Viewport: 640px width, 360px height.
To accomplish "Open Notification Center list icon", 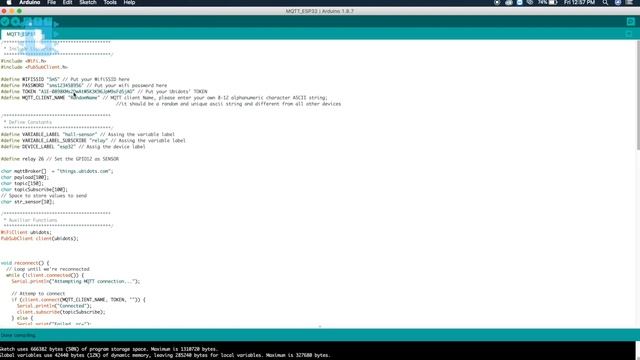I will click(x=630, y=2).
